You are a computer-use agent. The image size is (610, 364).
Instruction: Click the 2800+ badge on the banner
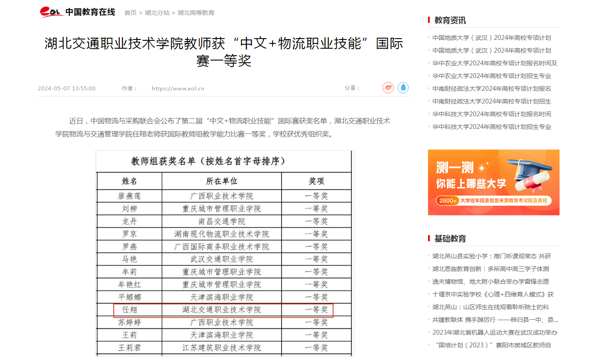tap(448, 200)
